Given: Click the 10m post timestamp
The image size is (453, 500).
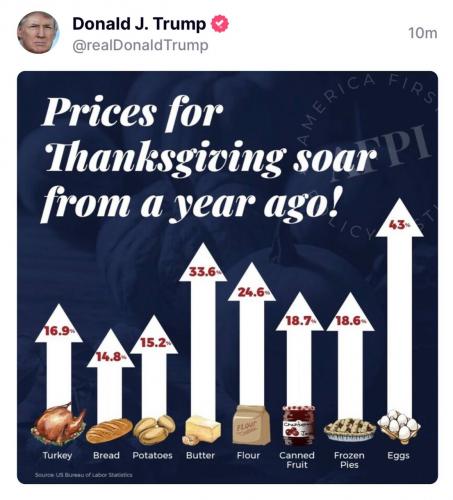Looking at the screenshot, I should 423,33.
